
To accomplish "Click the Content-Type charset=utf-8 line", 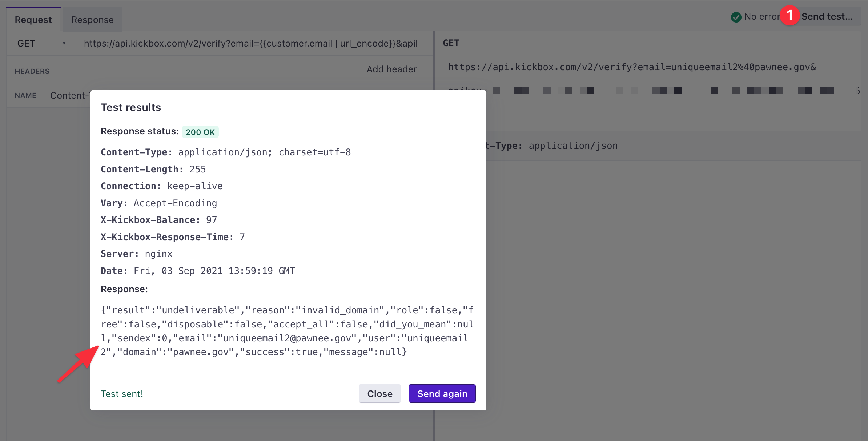I will tap(226, 152).
